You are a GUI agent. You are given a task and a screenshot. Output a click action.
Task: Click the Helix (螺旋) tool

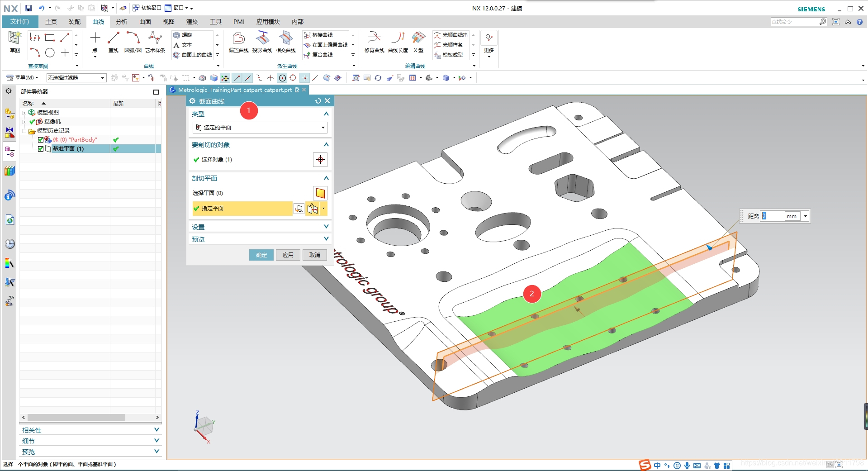point(182,35)
